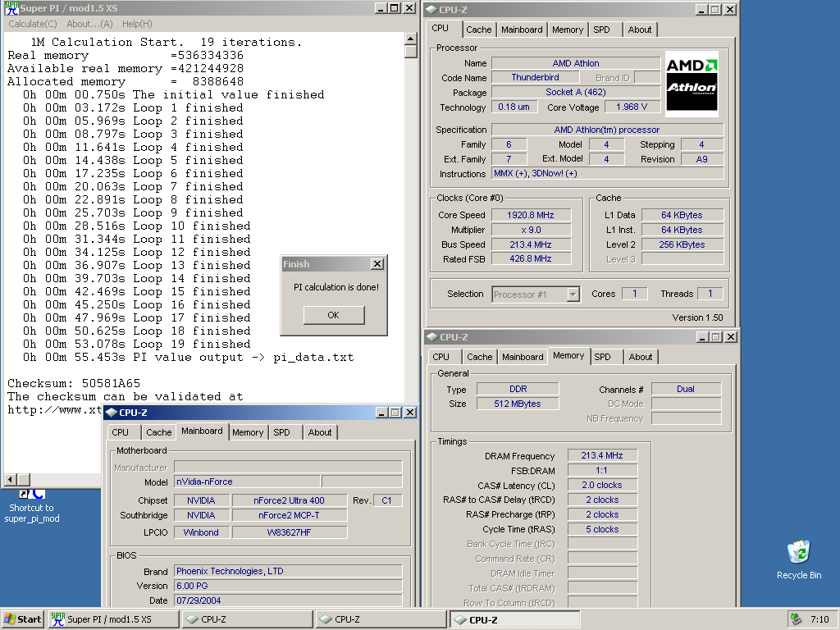
Task: Click the Multiplier value x 9.0
Action: pyautogui.click(x=531, y=230)
